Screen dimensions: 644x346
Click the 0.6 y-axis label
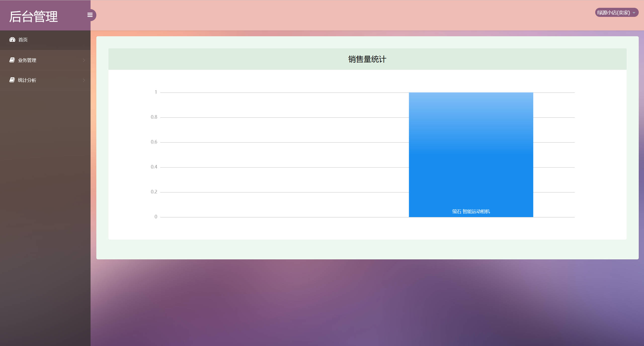tap(154, 142)
